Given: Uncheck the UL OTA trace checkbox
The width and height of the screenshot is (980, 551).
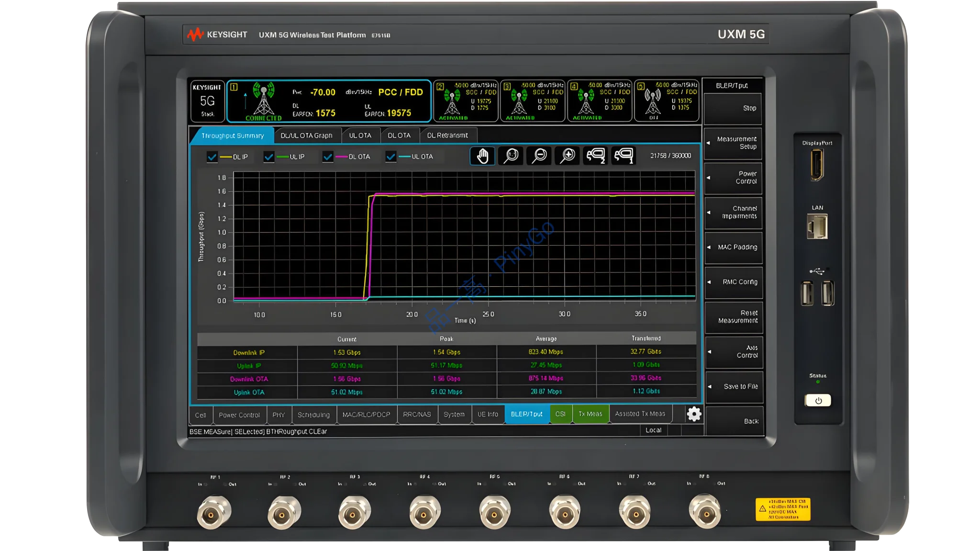Looking at the screenshot, I should 391,157.
